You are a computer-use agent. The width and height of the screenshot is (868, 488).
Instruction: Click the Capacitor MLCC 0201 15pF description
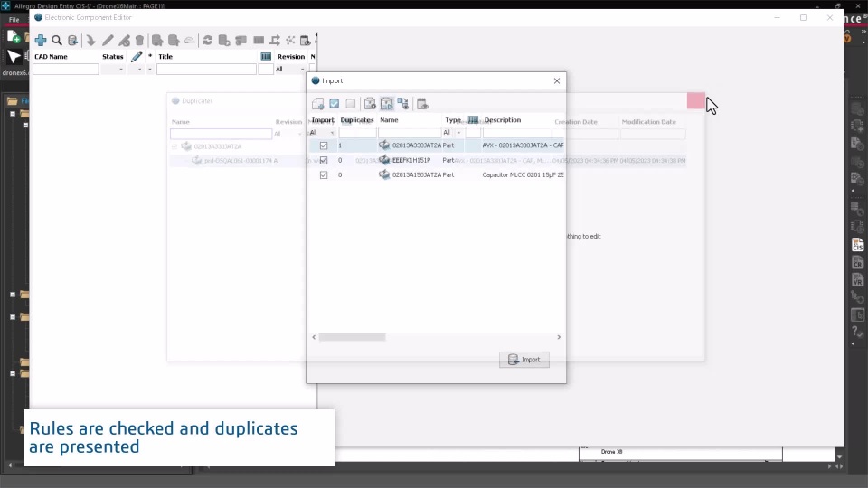point(524,174)
